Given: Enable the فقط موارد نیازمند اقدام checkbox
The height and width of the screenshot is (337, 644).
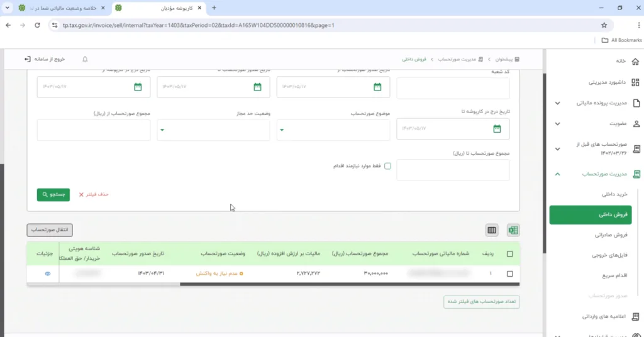Looking at the screenshot, I should tap(387, 166).
